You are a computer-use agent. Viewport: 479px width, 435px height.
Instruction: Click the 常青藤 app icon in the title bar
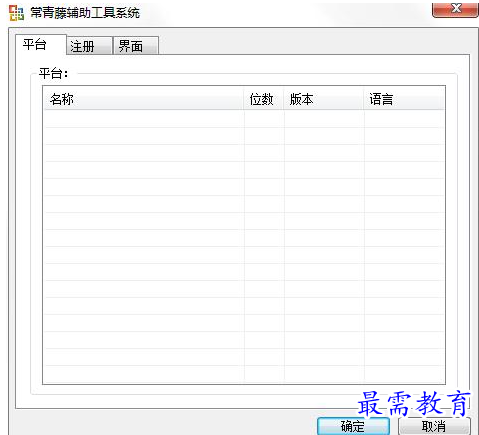[x=16, y=13]
